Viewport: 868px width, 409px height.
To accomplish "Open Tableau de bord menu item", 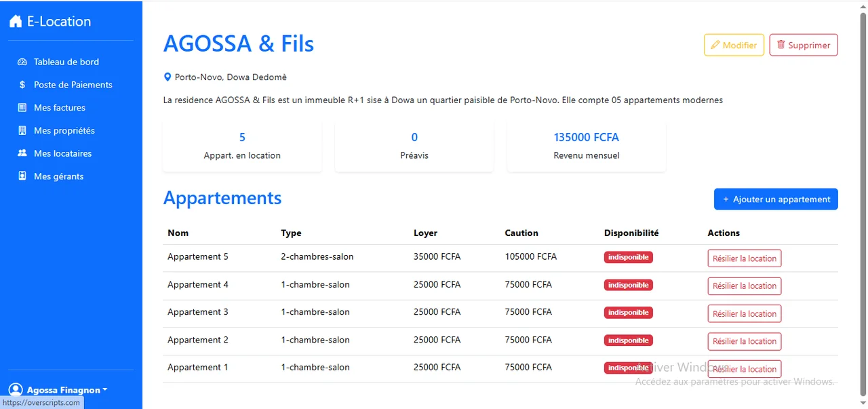I will (66, 62).
